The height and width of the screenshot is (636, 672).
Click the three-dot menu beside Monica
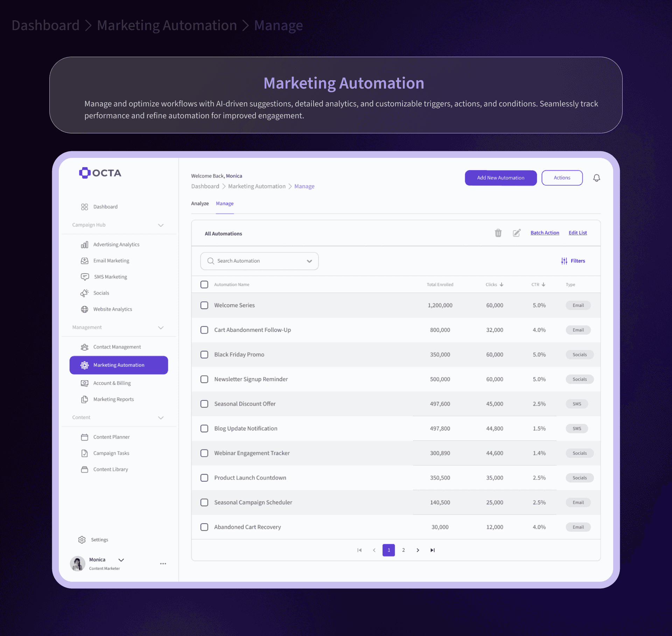pyautogui.click(x=163, y=564)
